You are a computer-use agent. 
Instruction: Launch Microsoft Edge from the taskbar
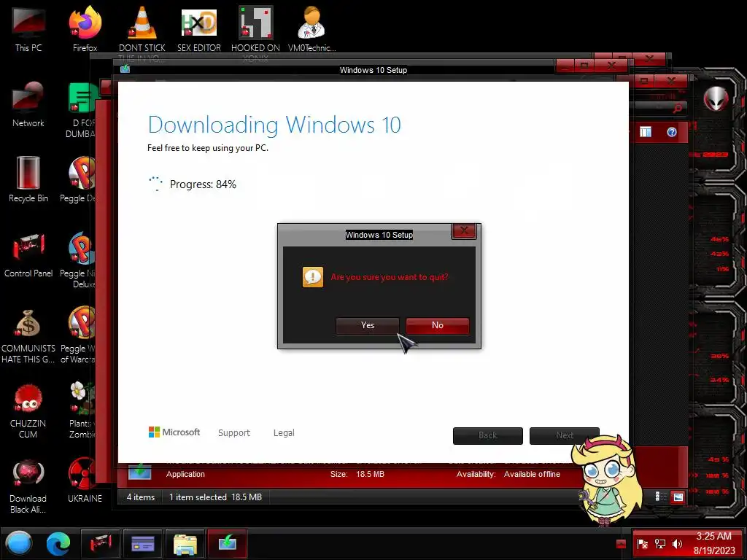click(58, 544)
